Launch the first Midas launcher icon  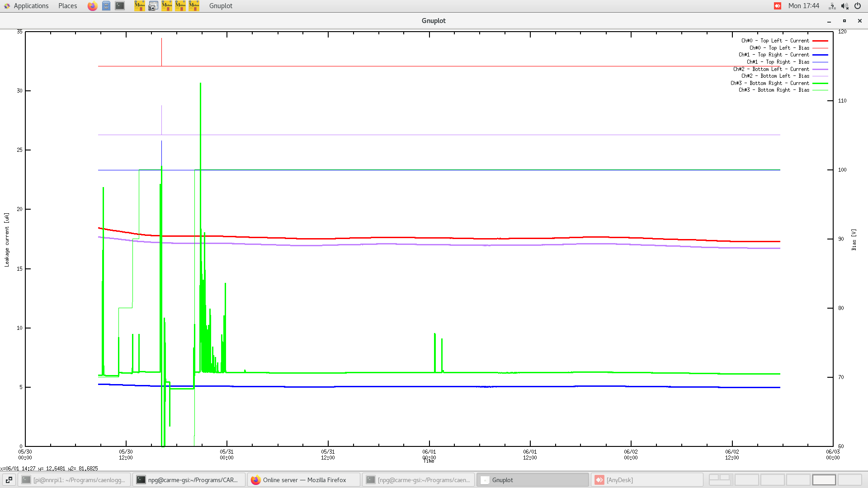(x=140, y=6)
